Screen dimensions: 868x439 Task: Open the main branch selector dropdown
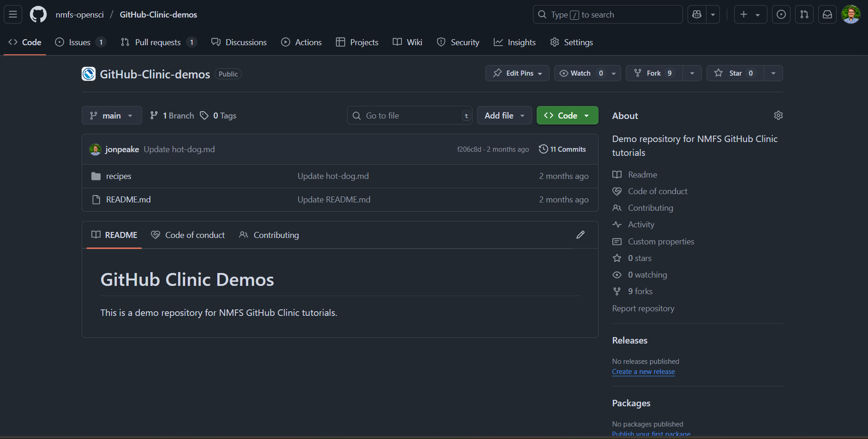point(112,115)
